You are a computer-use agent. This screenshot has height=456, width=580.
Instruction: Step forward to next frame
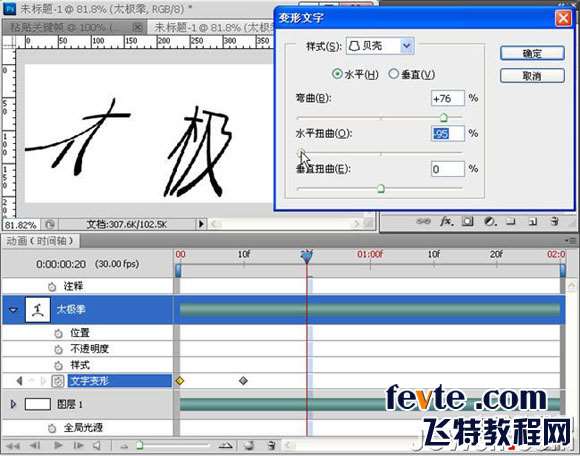78,446
